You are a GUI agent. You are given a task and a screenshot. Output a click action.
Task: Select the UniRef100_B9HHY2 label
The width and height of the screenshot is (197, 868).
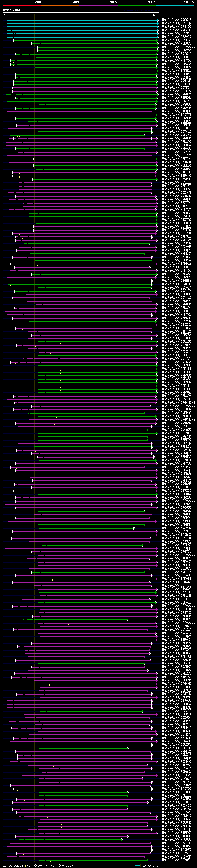point(177,67)
